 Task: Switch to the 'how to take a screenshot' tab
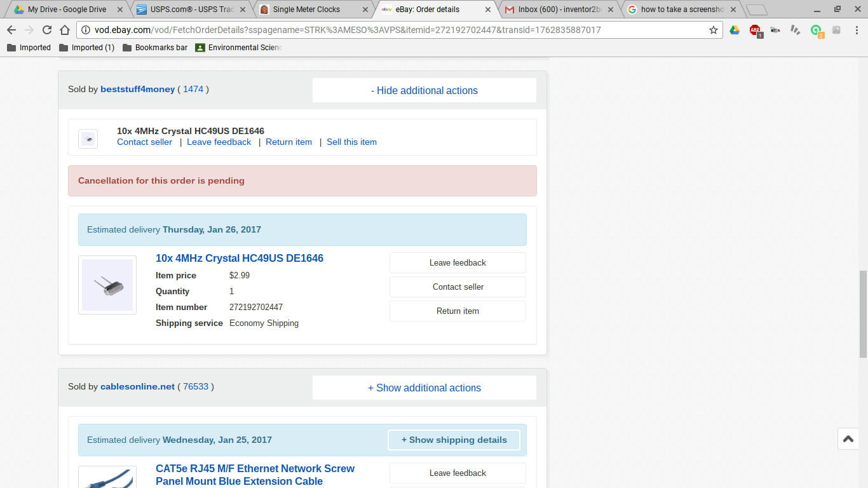[682, 10]
